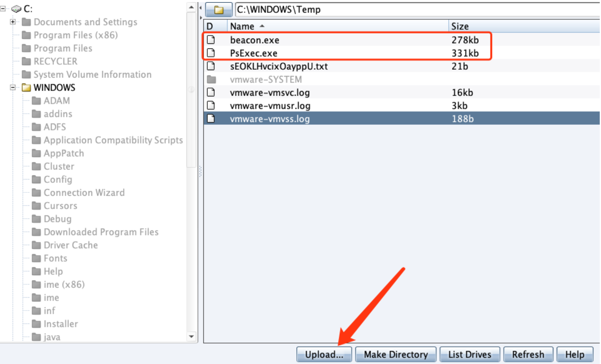
Task: Sort files by Name column header
Action: (x=338, y=26)
